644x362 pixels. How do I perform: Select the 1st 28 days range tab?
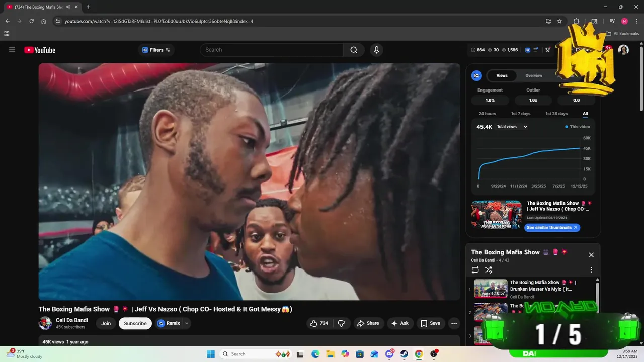(x=556, y=114)
